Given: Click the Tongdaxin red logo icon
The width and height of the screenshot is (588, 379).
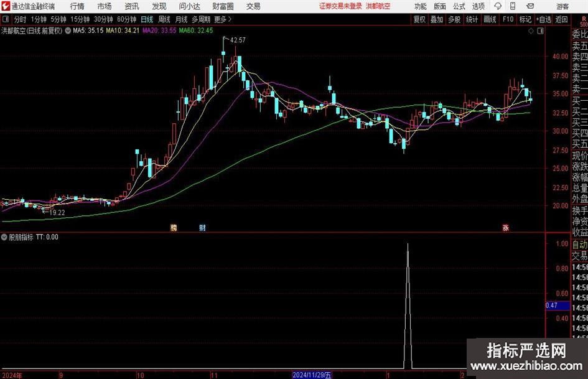Looking at the screenshot, I should 6,6.
